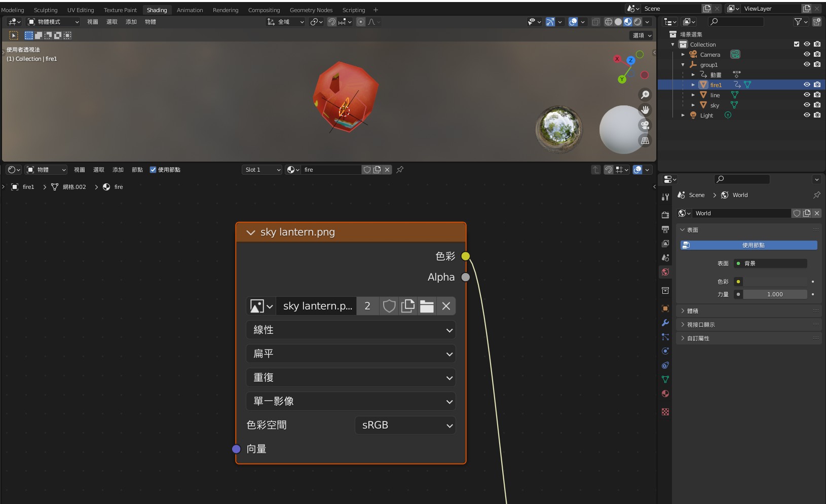
Task: Uncheck the 使用節點 checkbox in node editor
Action: point(153,170)
